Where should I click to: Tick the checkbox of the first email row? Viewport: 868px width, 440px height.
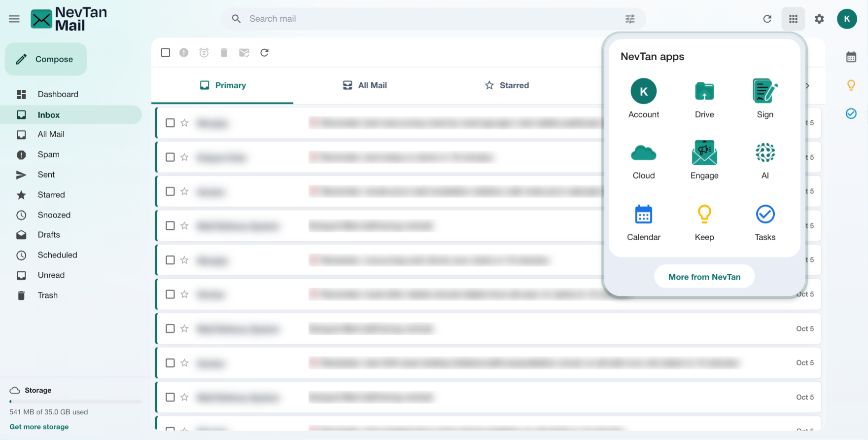click(x=170, y=123)
